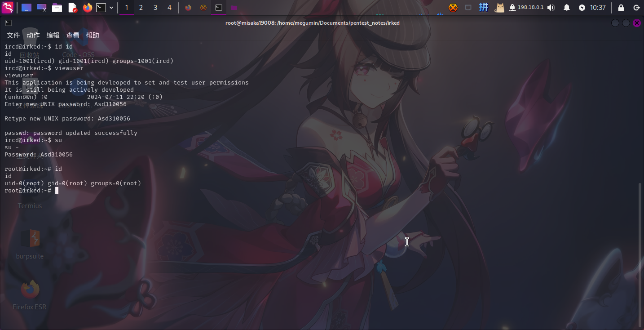644x330 pixels.
Task: Focus the terminal window task button
Action: pos(219,8)
